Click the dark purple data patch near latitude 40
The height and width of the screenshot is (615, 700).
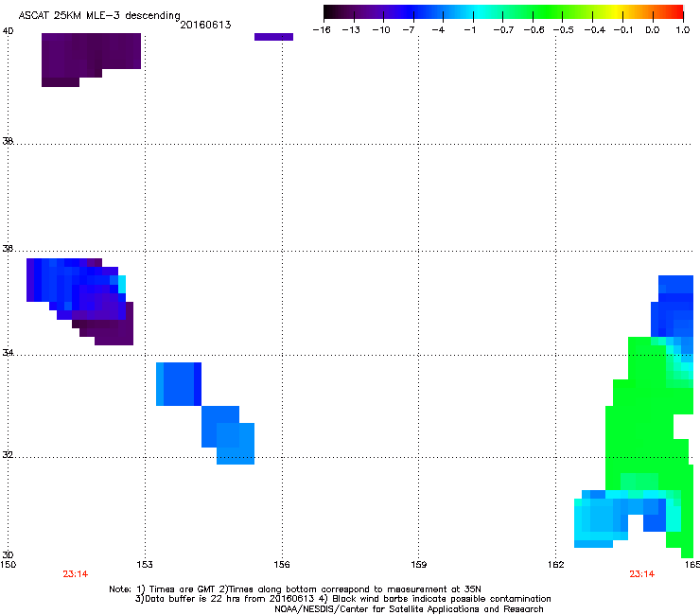pos(91,60)
